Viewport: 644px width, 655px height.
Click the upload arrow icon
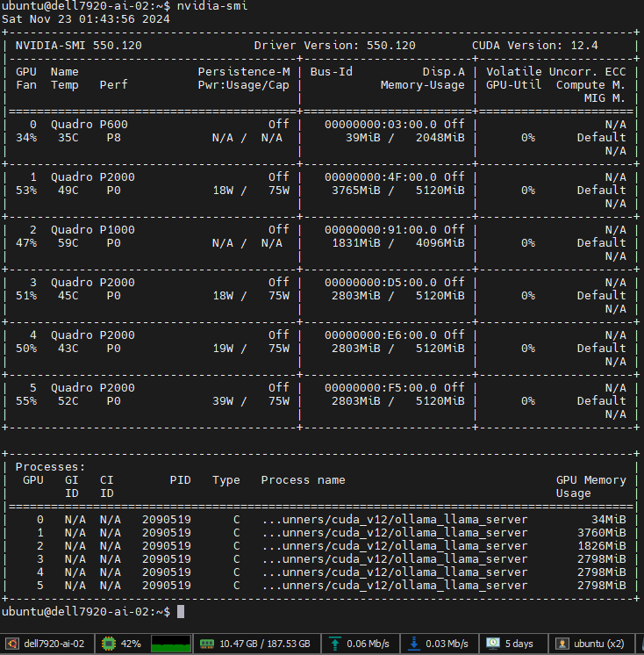point(335,644)
